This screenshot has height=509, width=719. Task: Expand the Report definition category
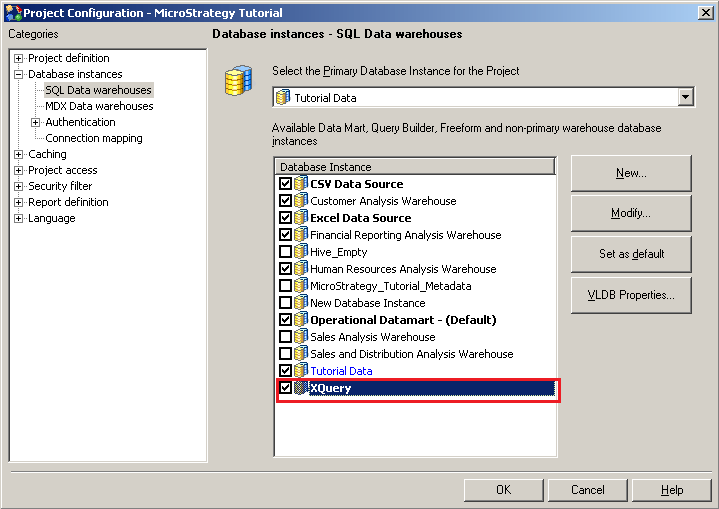pyautogui.click(x=18, y=202)
